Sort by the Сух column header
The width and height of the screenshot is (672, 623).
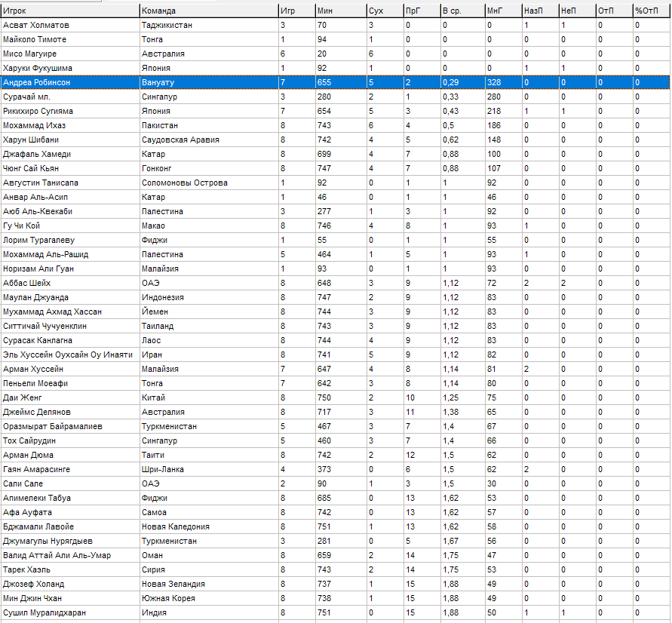(384, 11)
